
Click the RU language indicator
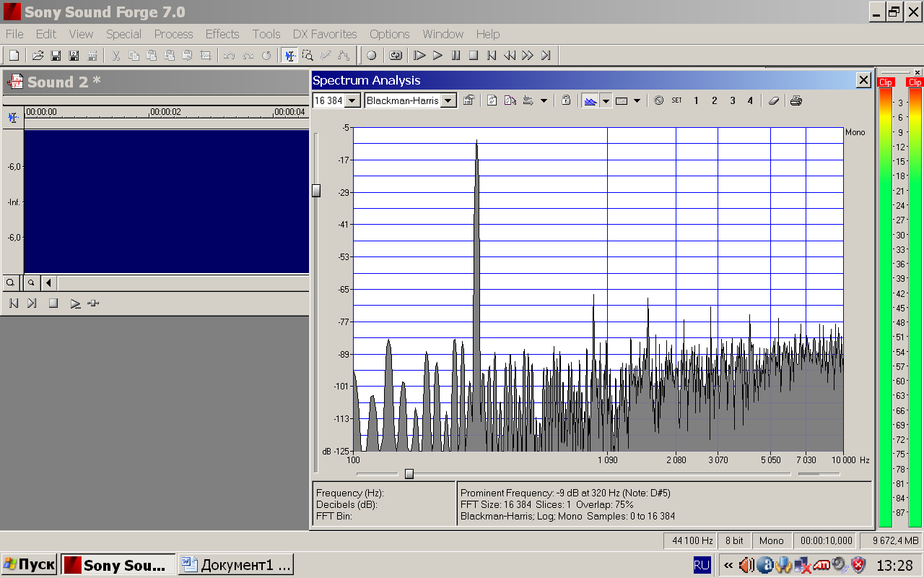pos(702,565)
